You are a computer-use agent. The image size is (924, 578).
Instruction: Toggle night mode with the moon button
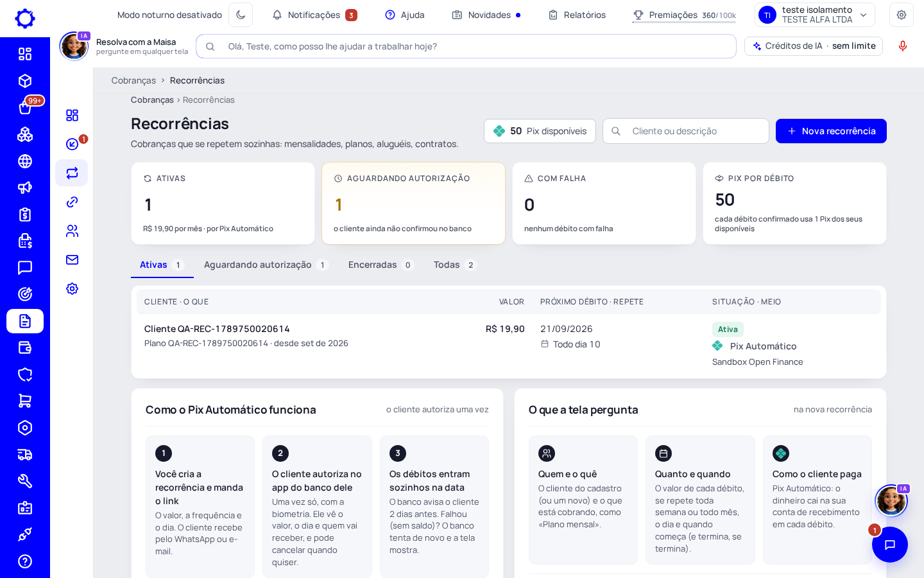coord(241,15)
